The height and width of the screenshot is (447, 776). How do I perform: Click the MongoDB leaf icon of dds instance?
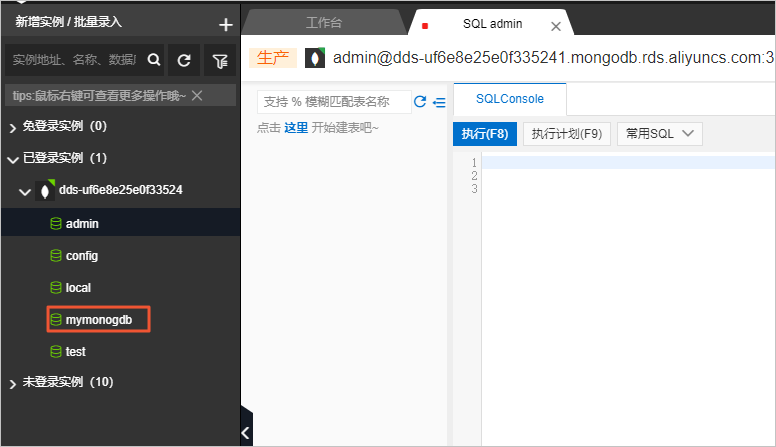[45, 190]
